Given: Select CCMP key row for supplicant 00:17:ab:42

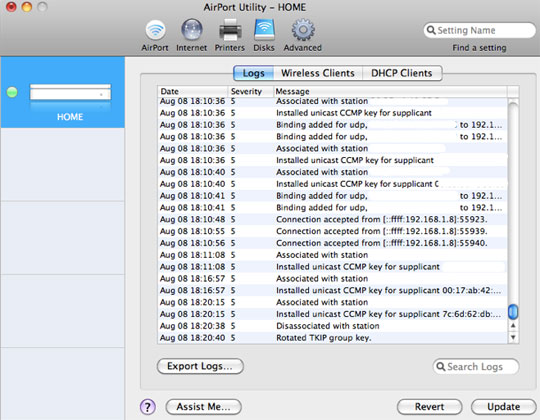Looking at the screenshot, I should coord(333,291).
